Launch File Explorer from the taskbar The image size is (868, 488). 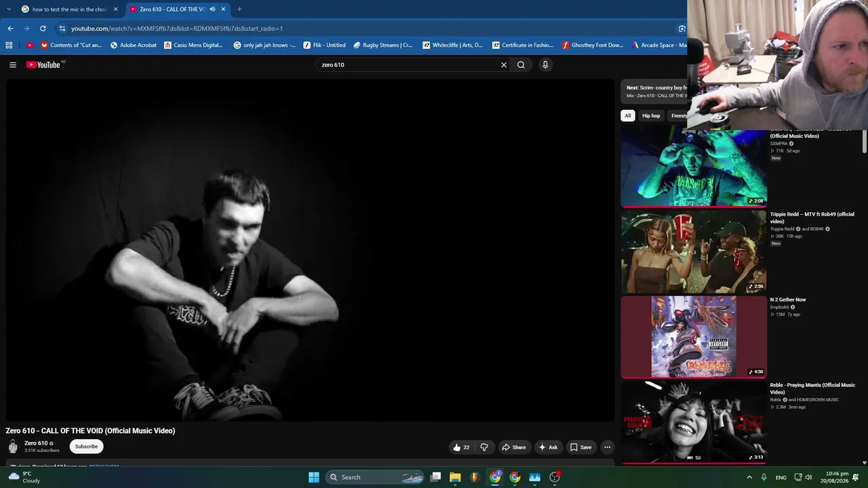click(x=455, y=477)
